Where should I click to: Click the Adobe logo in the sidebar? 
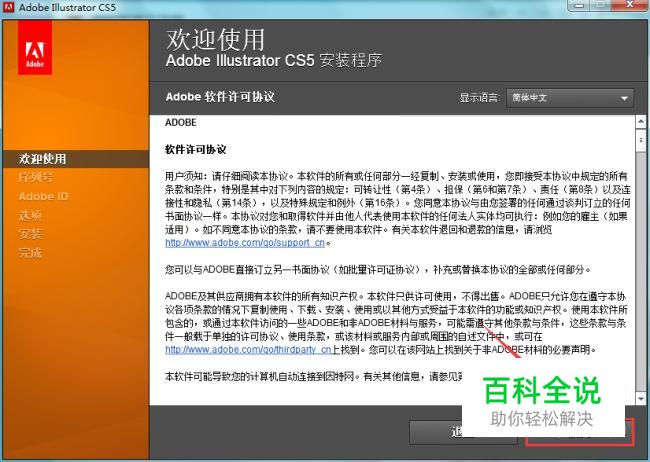[x=35, y=47]
